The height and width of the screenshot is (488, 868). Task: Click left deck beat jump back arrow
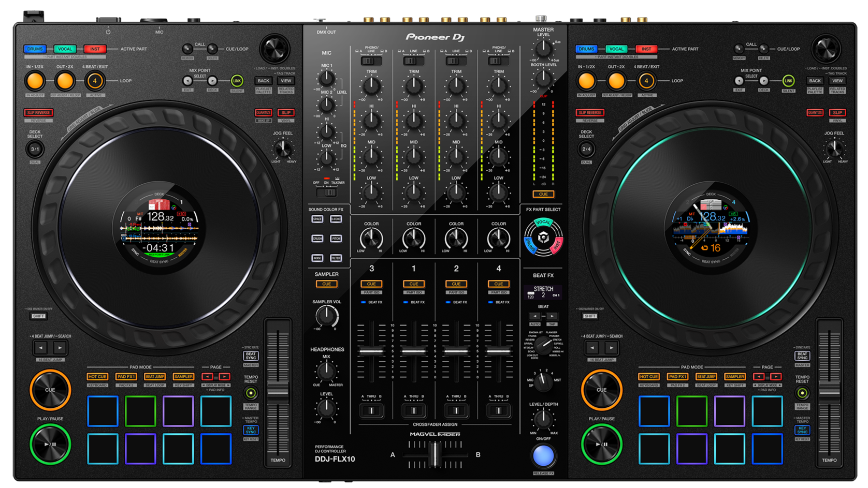tap(41, 348)
